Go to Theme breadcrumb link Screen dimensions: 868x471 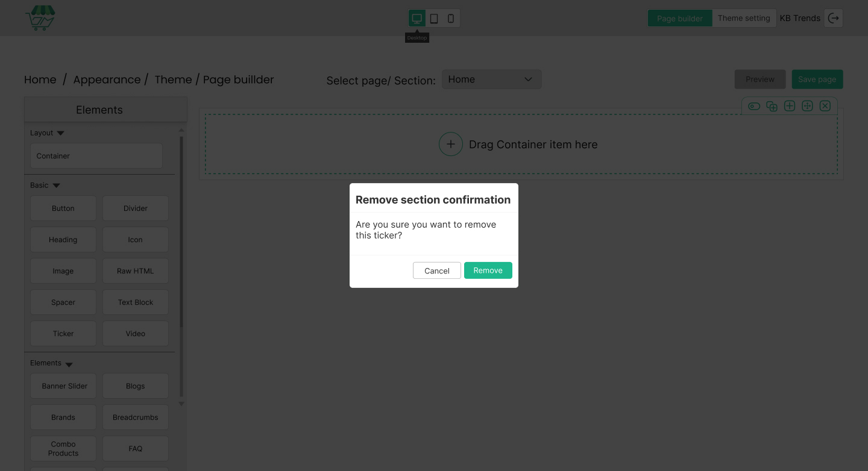[173, 80]
